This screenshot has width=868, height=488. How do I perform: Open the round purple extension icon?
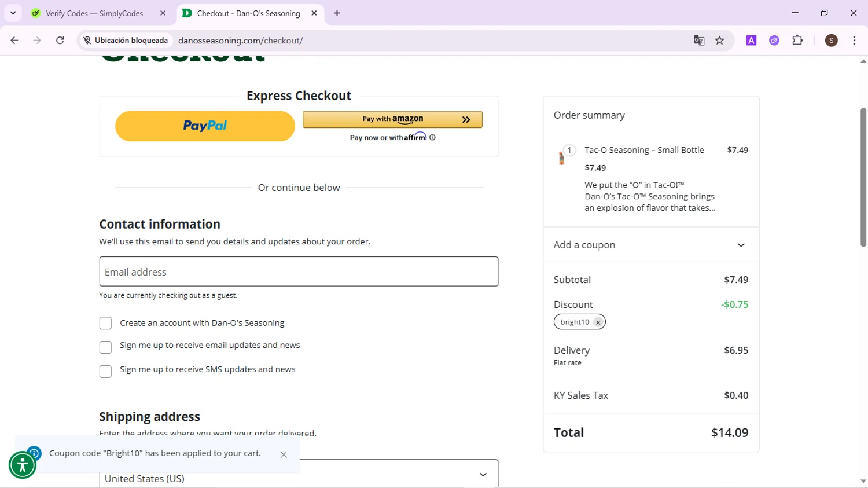[774, 41]
